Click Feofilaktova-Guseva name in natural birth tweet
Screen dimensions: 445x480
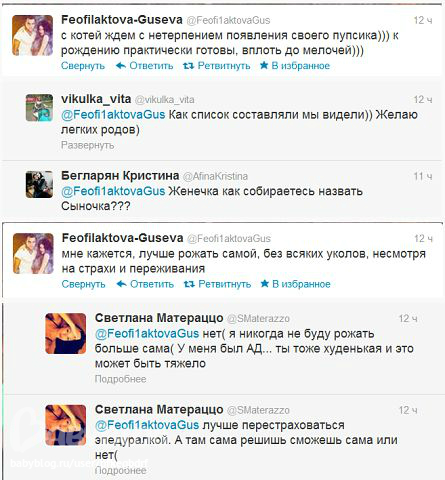(122, 238)
